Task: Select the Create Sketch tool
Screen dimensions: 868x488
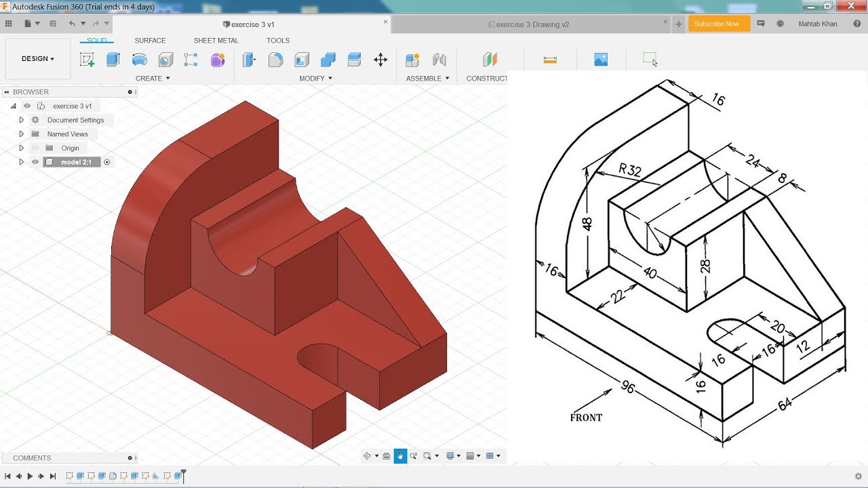Action: point(87,60)
